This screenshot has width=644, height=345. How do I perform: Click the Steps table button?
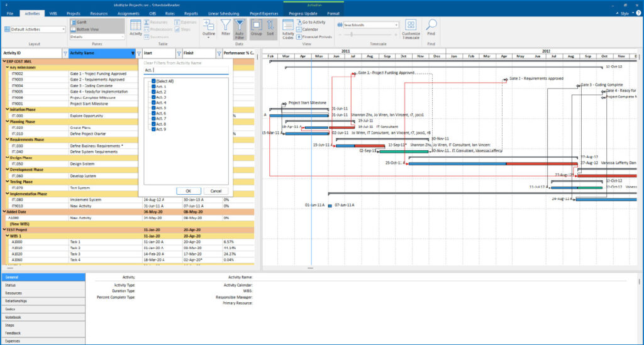pyautogui.click(x=183, y=29)
